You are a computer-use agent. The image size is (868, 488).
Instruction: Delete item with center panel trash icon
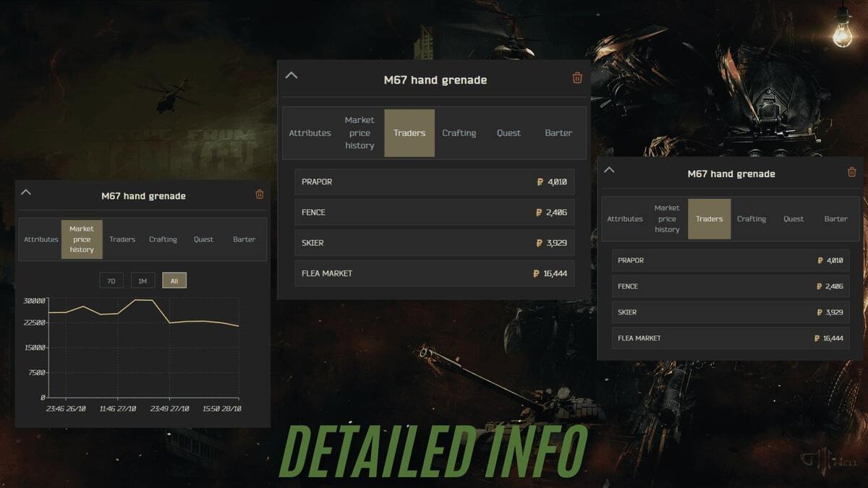[577, 78]
